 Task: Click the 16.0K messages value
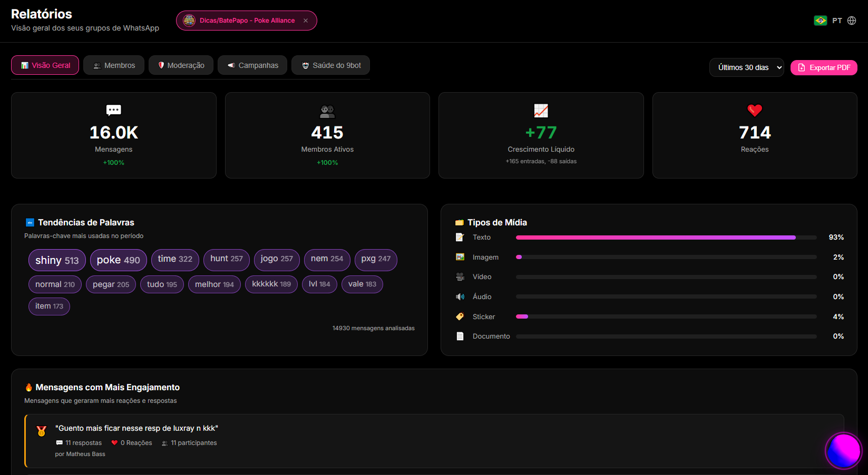pos(114,133)
